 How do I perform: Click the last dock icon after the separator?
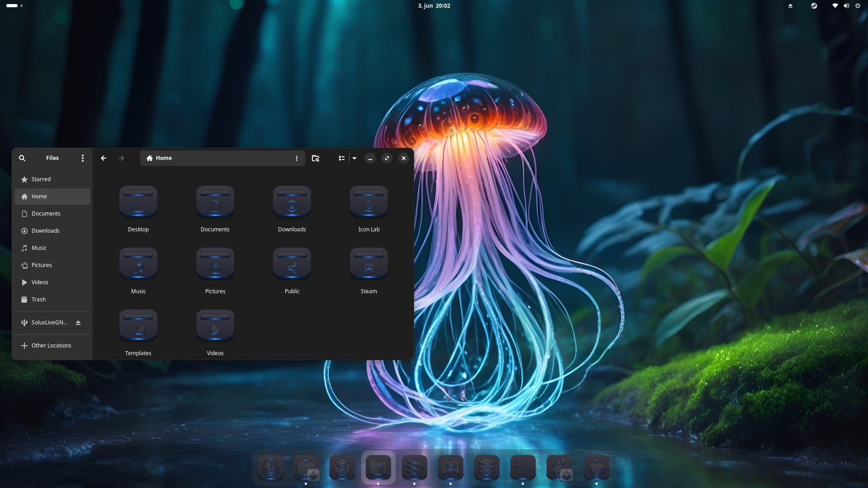pos(597,467)
